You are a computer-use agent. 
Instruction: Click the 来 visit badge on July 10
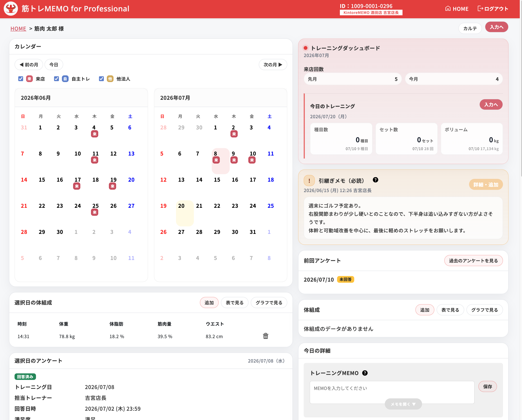252,160
